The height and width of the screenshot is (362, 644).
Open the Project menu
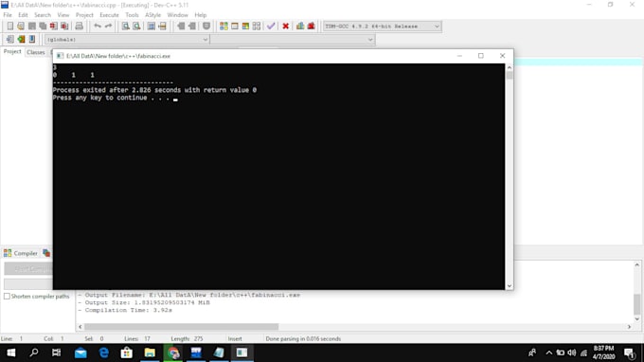coord(84,15)
